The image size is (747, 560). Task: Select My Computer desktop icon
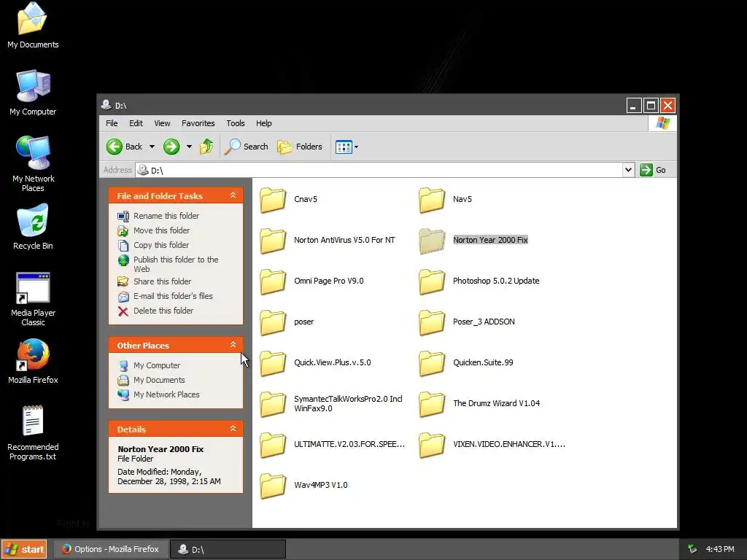coord(33,86)
